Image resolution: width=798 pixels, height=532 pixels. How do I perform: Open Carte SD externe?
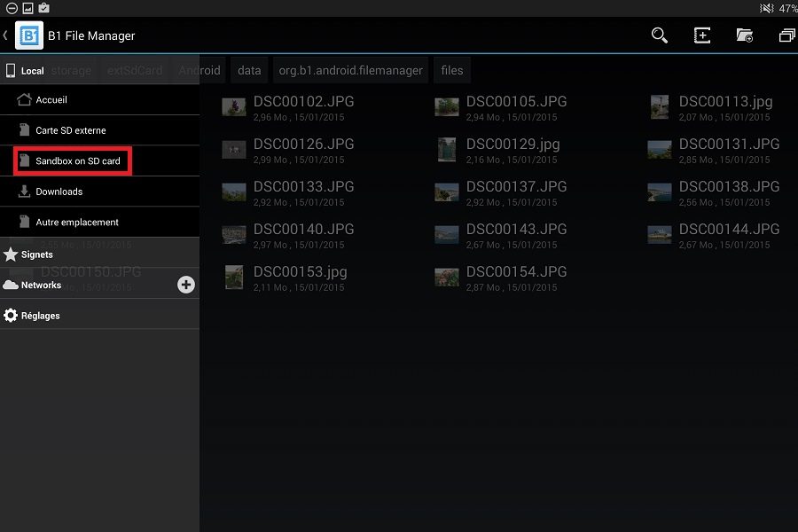pos(99,130)
